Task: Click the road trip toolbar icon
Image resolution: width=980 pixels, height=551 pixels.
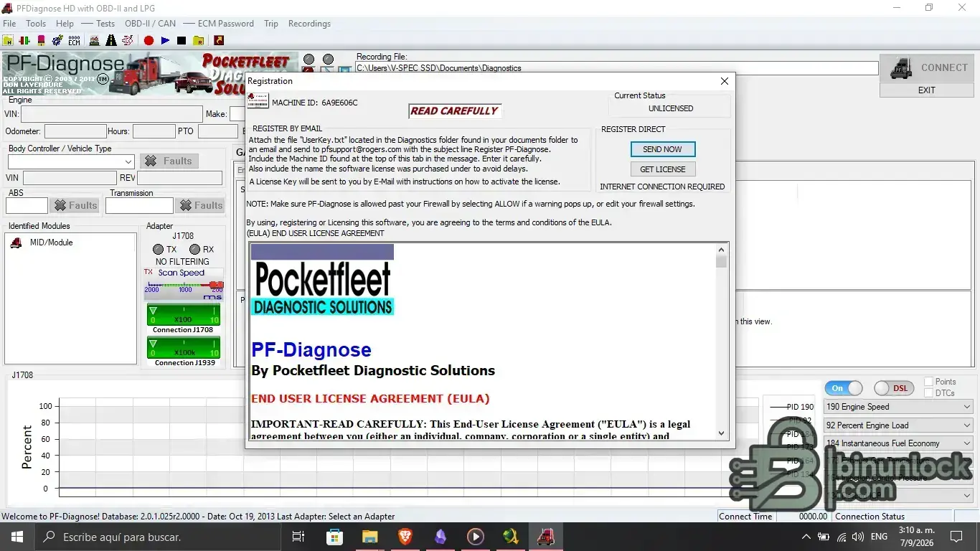Action: 110,41
